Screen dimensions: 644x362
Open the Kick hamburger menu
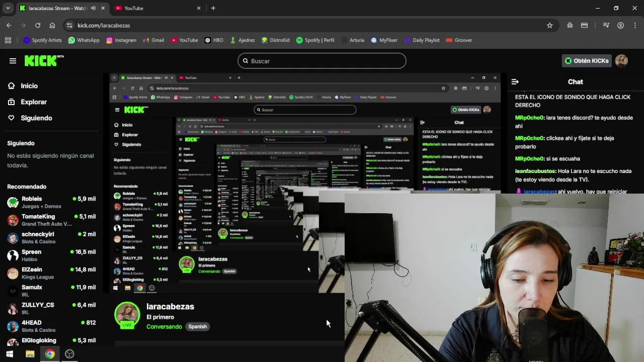coord(13,61)
